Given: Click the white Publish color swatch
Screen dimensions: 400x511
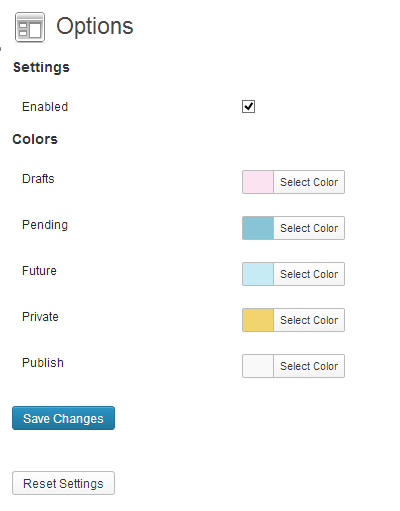Looking at the screenshot, I should [x=258, y=366].
